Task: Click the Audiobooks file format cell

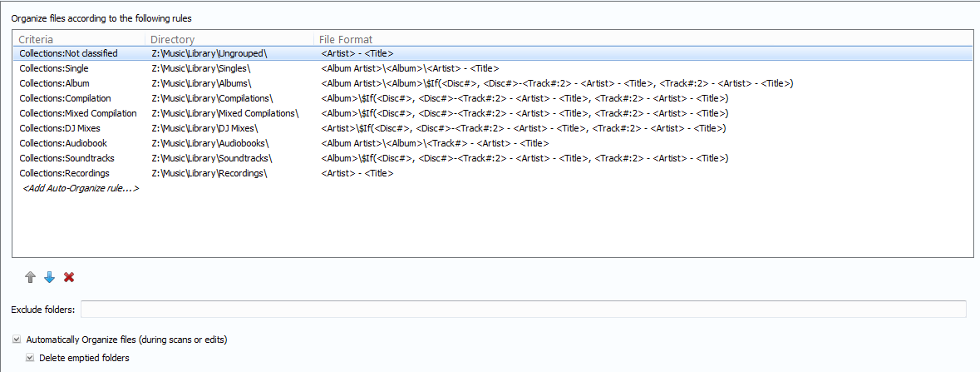Action: click(x=435, y=143)
